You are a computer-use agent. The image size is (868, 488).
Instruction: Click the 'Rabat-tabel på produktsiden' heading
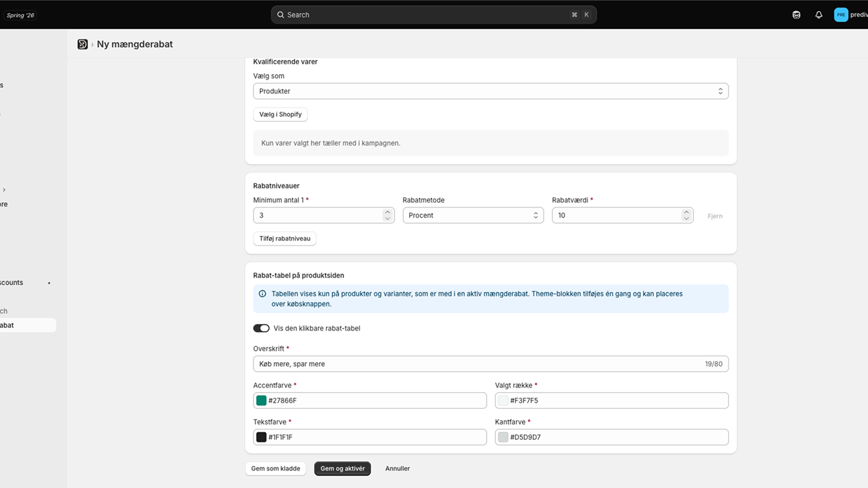click(x=298, y=275)
